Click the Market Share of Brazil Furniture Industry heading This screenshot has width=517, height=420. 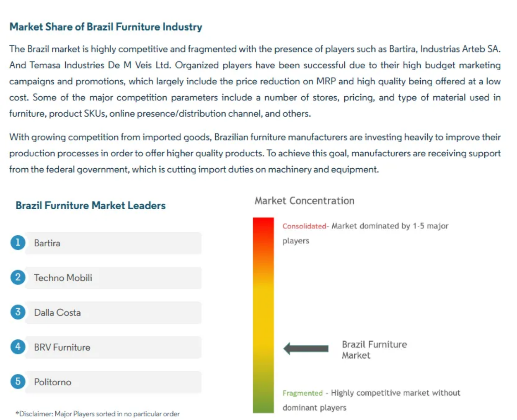pos(106,27)
